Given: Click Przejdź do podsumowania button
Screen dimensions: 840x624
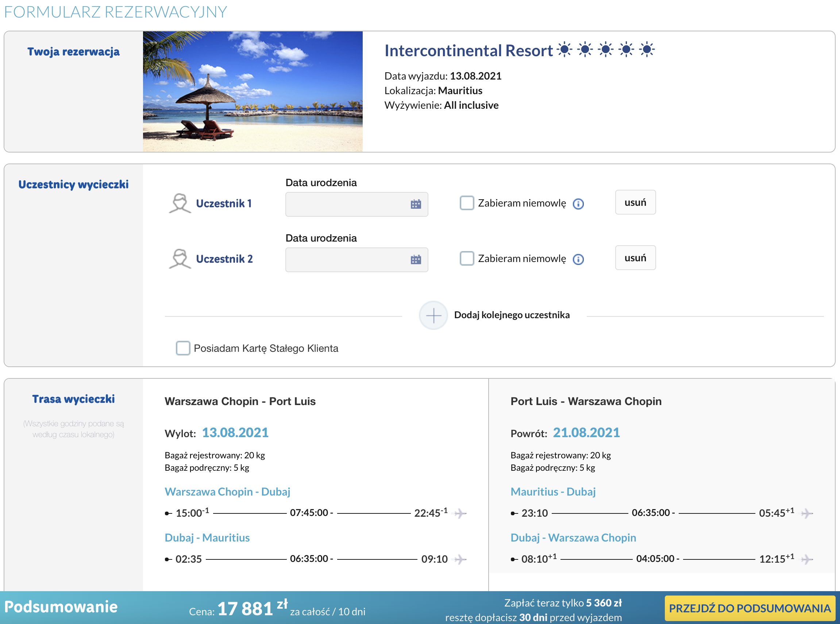Looking at the screenshot, I should pos(750,608).
